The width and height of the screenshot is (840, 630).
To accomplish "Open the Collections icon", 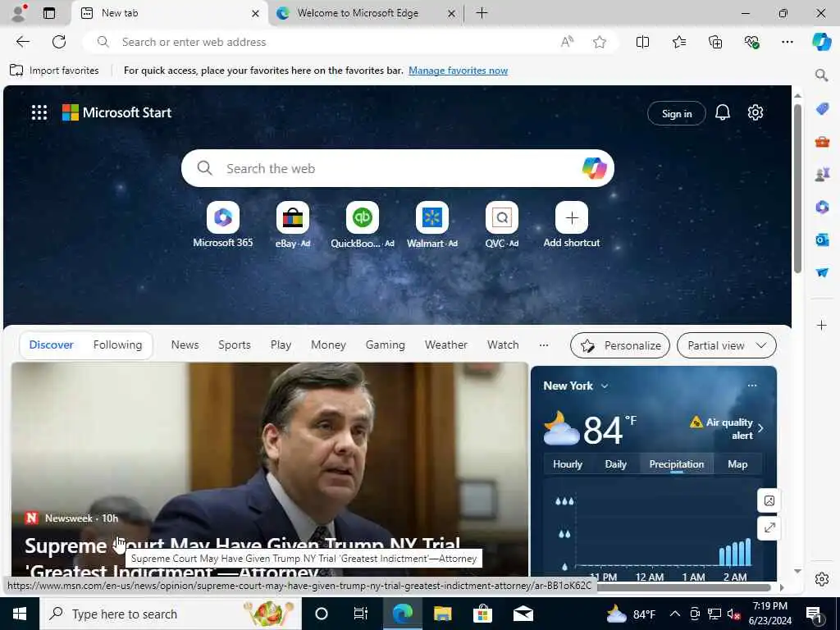I will click(x=715, y=42).
